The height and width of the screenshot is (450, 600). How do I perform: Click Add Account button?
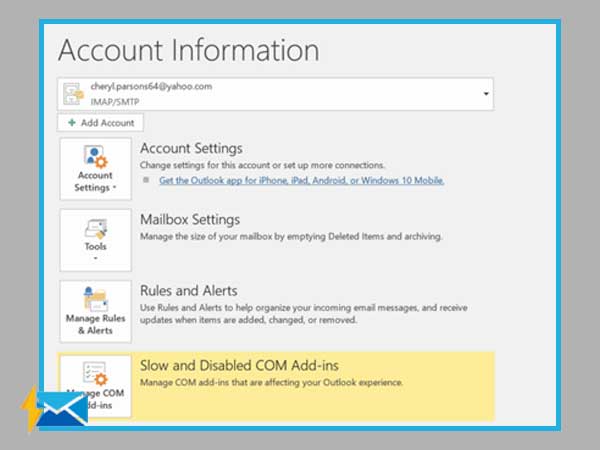click(x=100, y=123)
